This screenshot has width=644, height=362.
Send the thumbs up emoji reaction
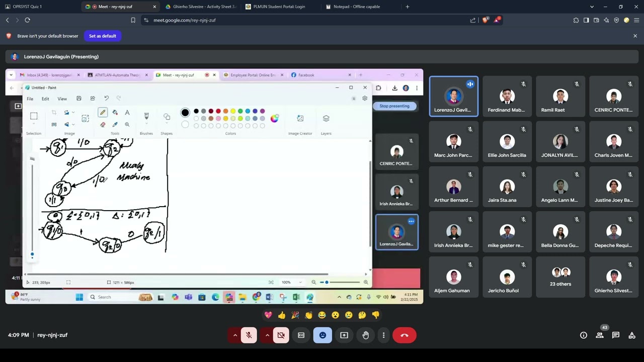click(x=281, y=315)
